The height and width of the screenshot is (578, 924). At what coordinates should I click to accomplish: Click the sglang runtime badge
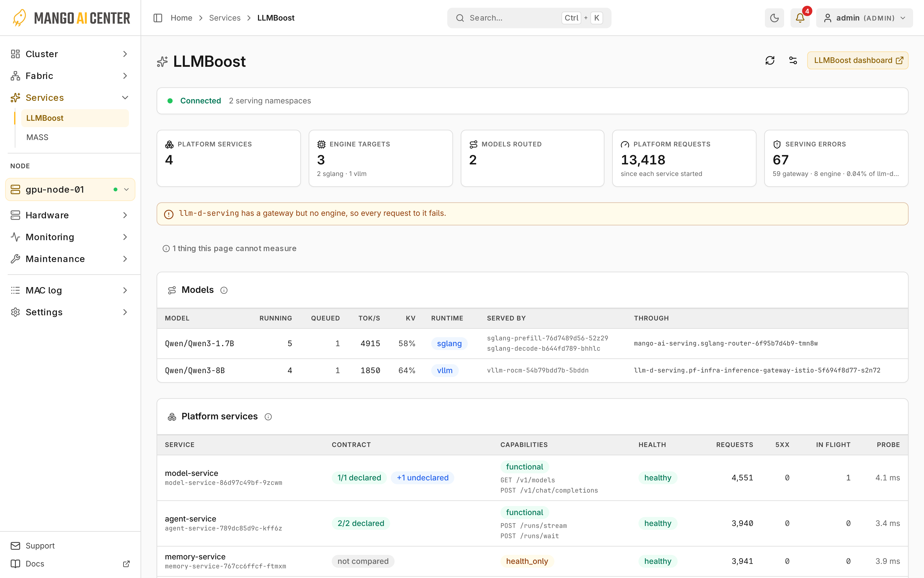[x=449, y=344]
